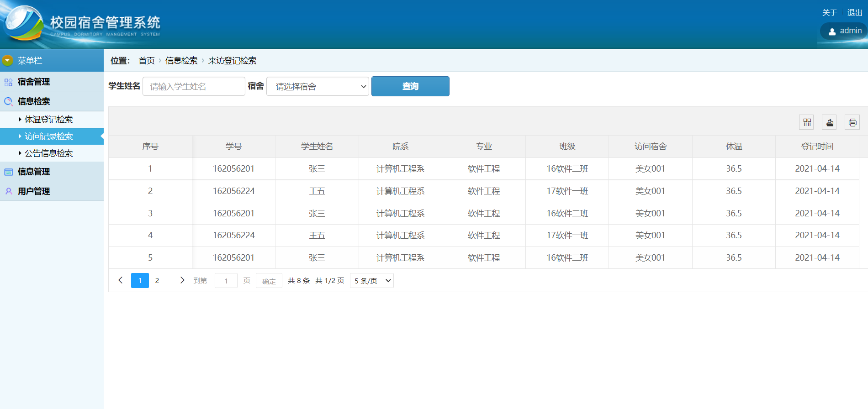
Task: Open the 请选择宿舍 dropdown
Action: click(318, 86)
